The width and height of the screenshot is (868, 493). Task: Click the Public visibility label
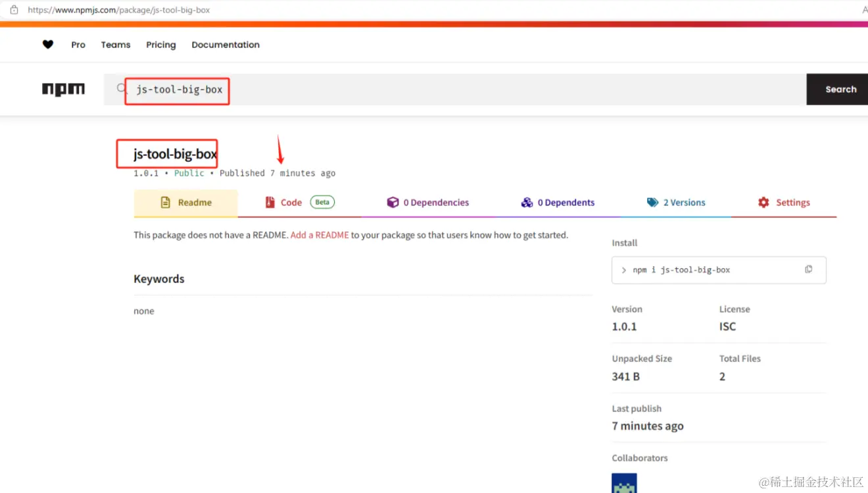tap(189, 173)
